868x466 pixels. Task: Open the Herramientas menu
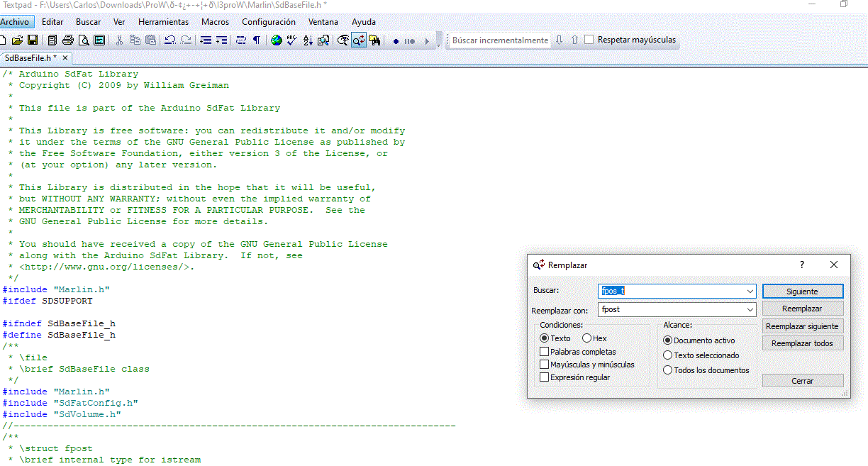(x=163, y=22)
